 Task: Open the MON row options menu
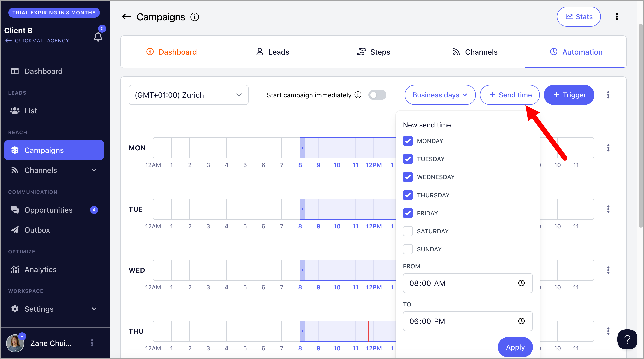point(608,148)
